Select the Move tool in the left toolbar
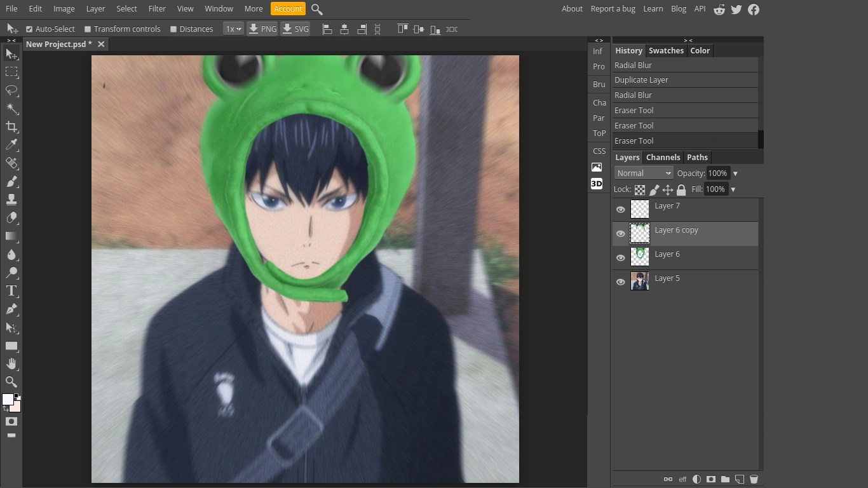The image size is (868, 488). tap(11, 54)
